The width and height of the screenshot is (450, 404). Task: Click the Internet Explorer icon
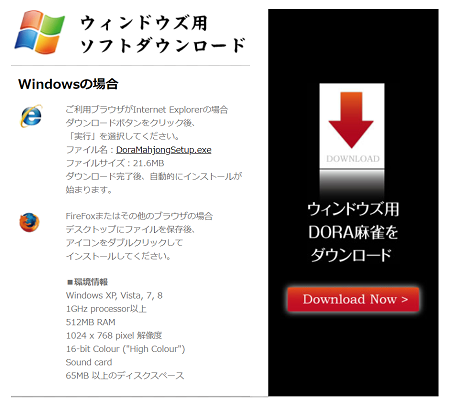coord(31,116)
